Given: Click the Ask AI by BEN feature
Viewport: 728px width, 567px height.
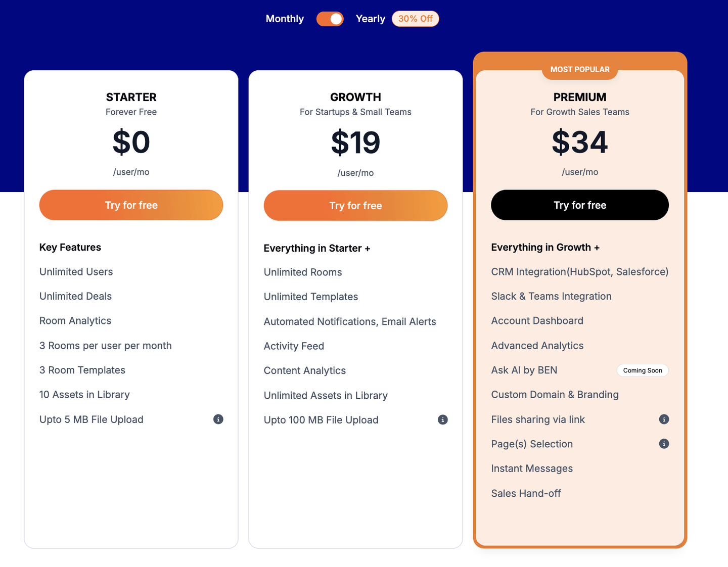Looking at the screenshot, I should tap(524, 370).
